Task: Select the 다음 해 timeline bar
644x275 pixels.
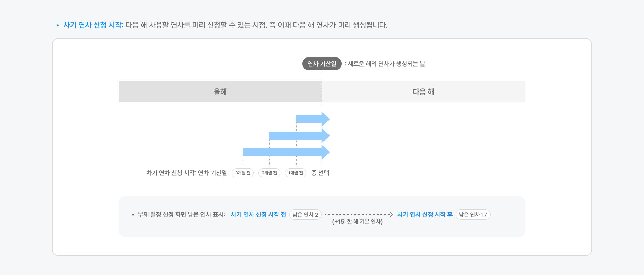Action: (x=423, y=92)
